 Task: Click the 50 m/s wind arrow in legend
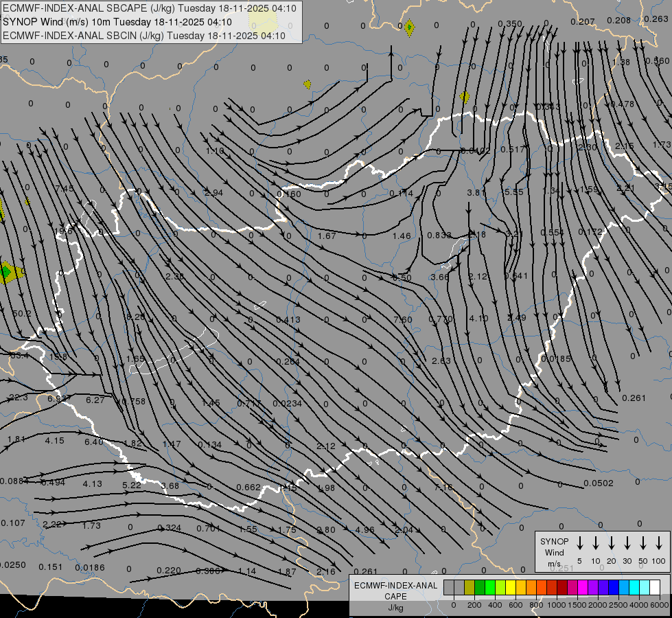643,542
